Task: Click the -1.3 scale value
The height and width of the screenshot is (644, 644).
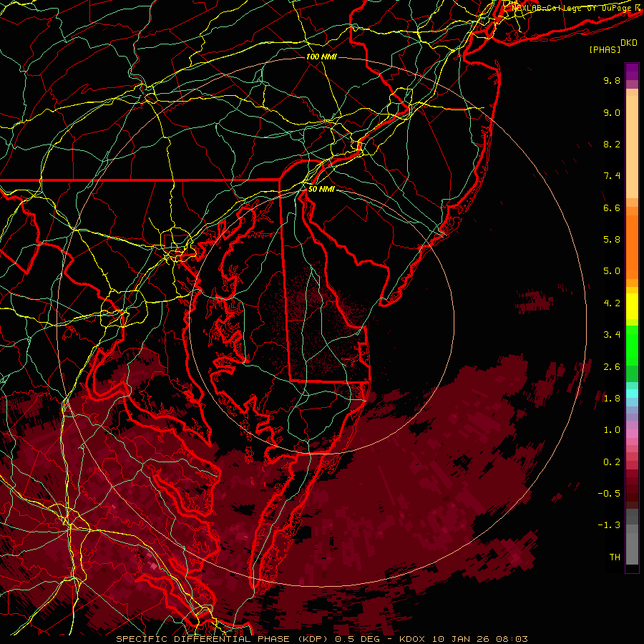Action: 609,525
